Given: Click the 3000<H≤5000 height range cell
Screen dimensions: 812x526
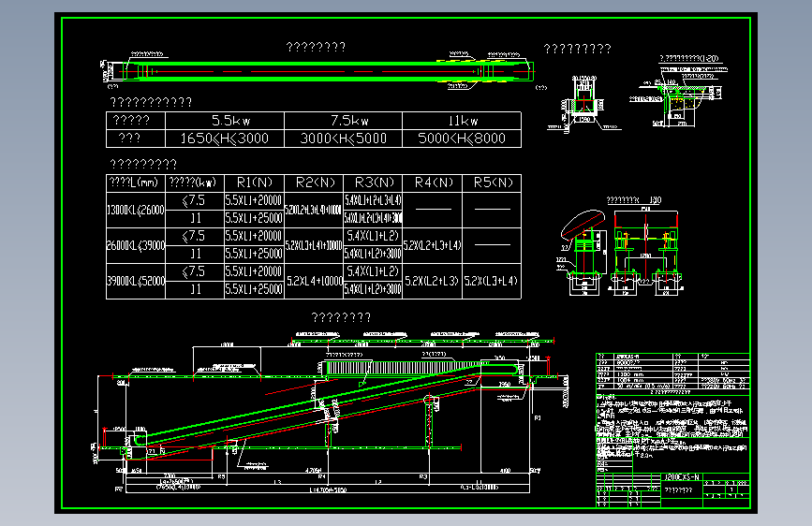Looking at the screenshot, I should click(x=343, y=139).
